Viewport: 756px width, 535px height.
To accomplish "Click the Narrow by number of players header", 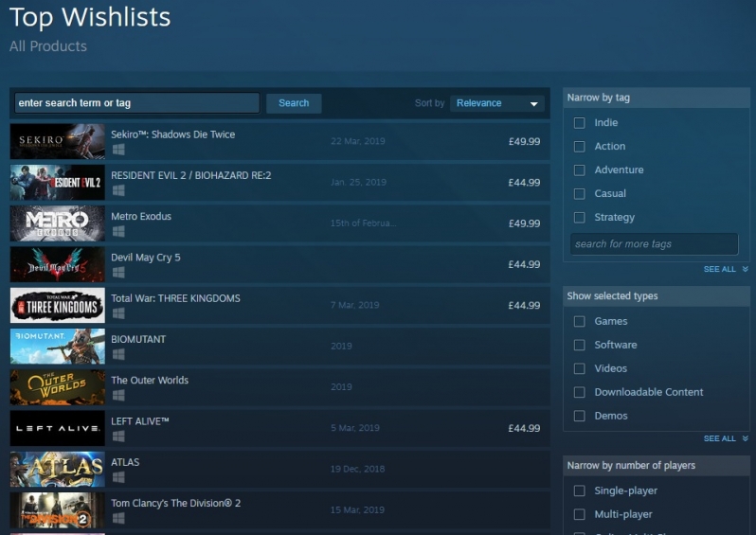I will 657,466.
